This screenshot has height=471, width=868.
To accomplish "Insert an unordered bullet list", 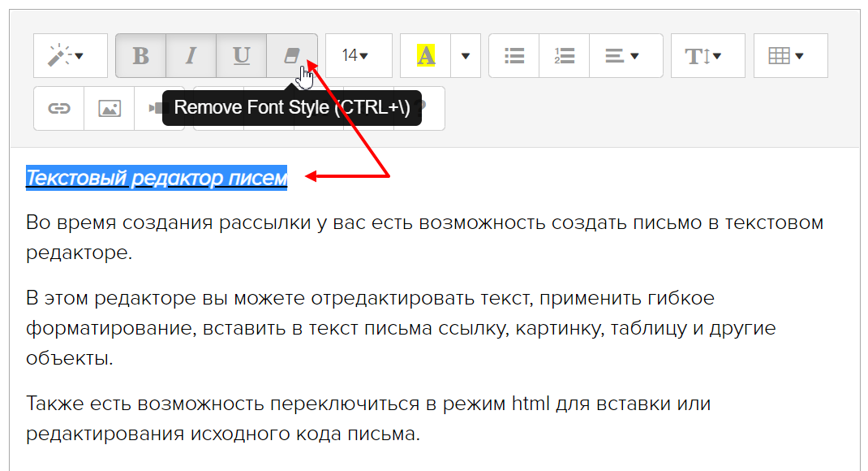I will [514, 56].
